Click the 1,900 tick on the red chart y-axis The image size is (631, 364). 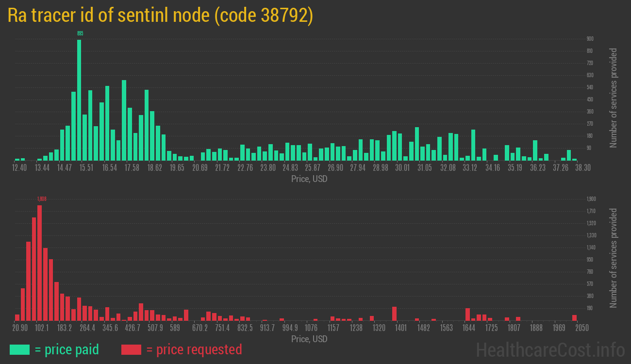coord(591,199)
